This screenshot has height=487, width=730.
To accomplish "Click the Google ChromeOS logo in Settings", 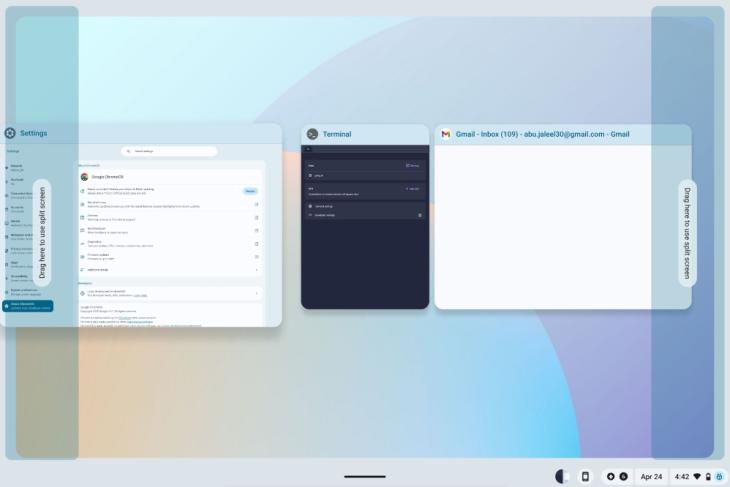I will (85, 176).
